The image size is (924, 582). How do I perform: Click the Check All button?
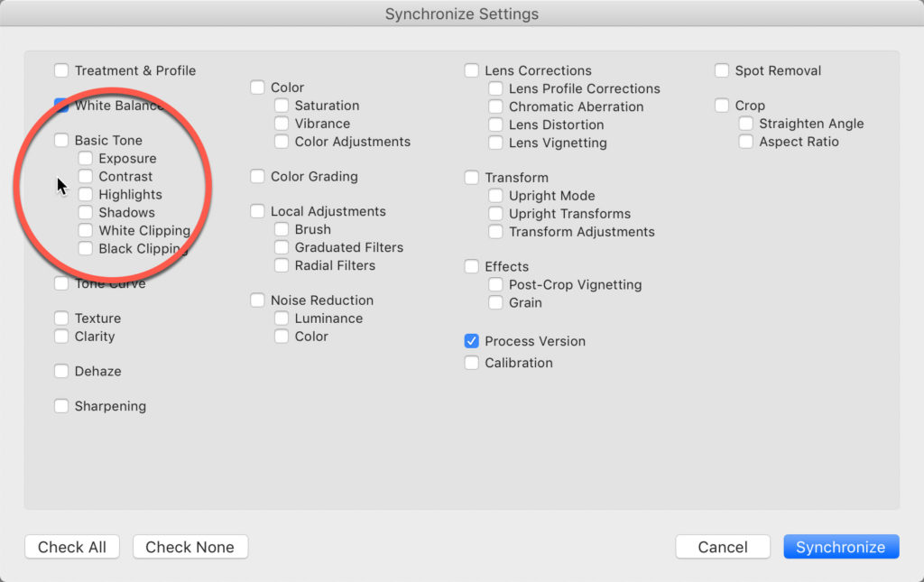pyautogui.click(x=72, y=547)
